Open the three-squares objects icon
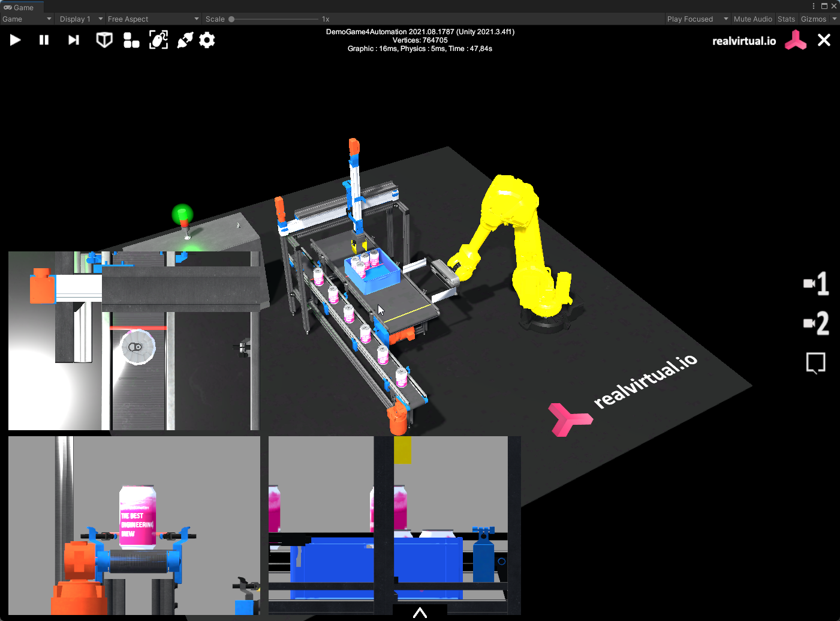The image size is (840, 621). [131, 40]
